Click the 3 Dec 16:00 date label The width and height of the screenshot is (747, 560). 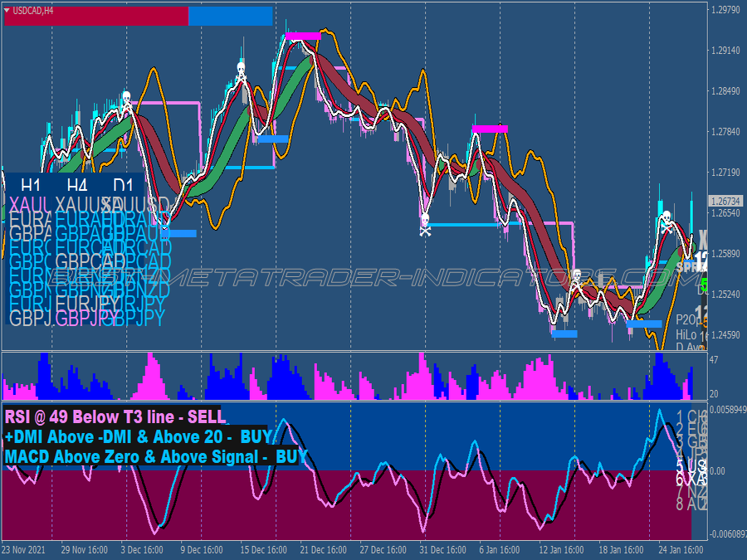pyautogui.click(x=142, y=550)
